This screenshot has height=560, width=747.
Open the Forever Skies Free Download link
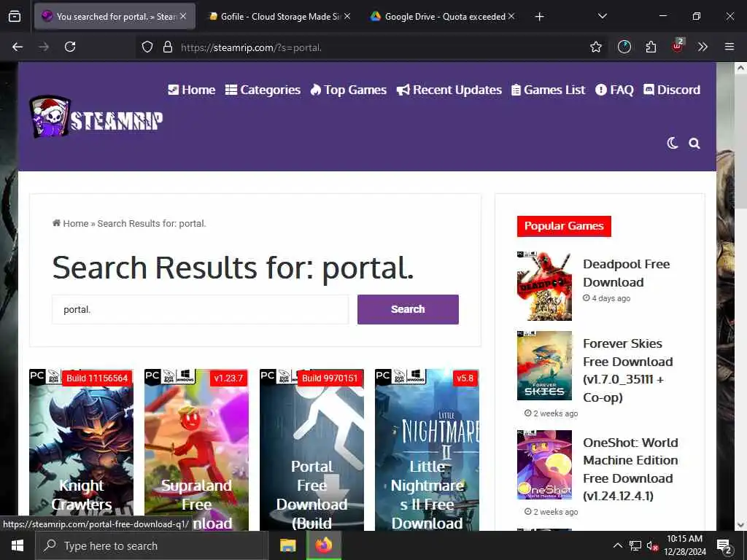[628, 370]
